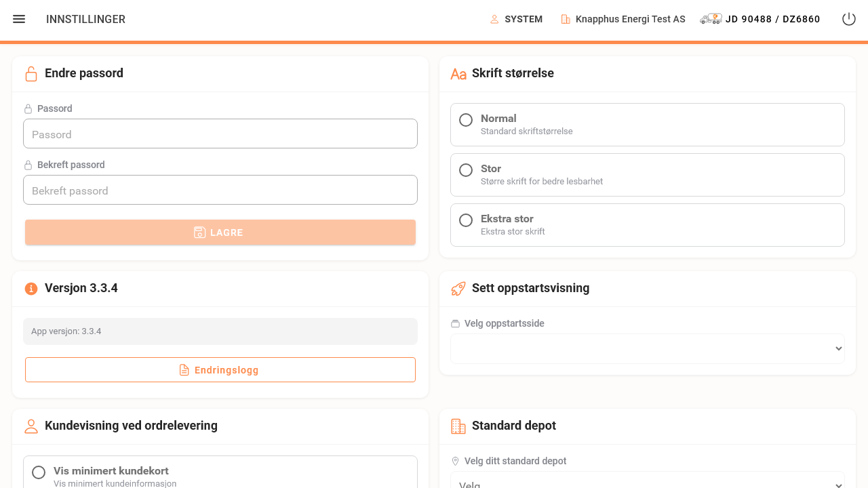Select the Normal font size radio

pyautogui.click(x=466, y=120)
